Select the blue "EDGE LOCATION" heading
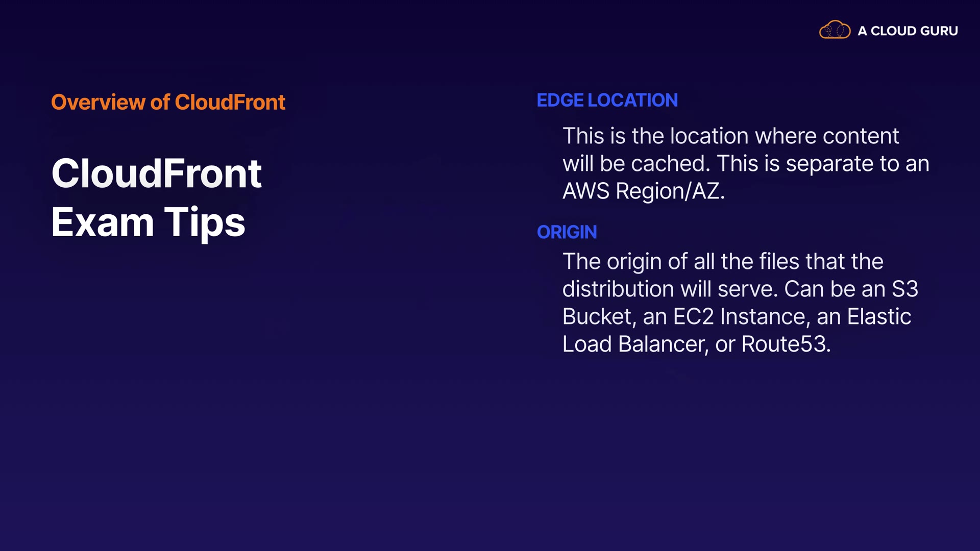 pos(607,100)
